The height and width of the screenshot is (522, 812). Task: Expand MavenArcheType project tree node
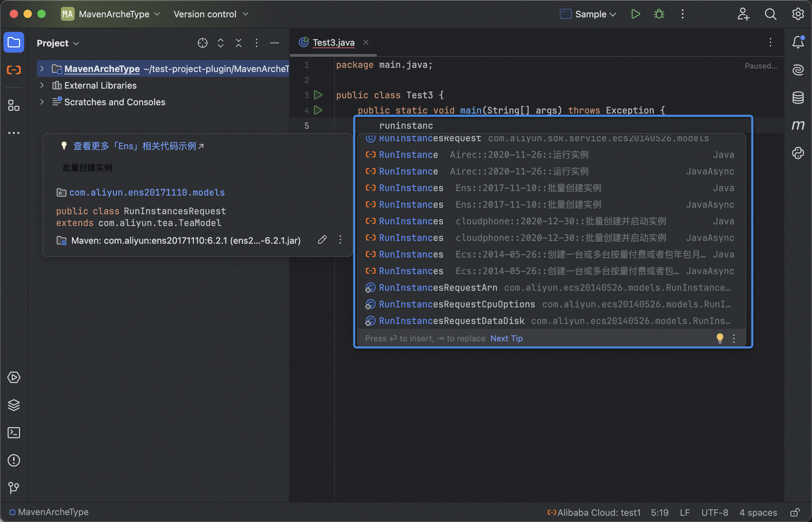(42, 69)
